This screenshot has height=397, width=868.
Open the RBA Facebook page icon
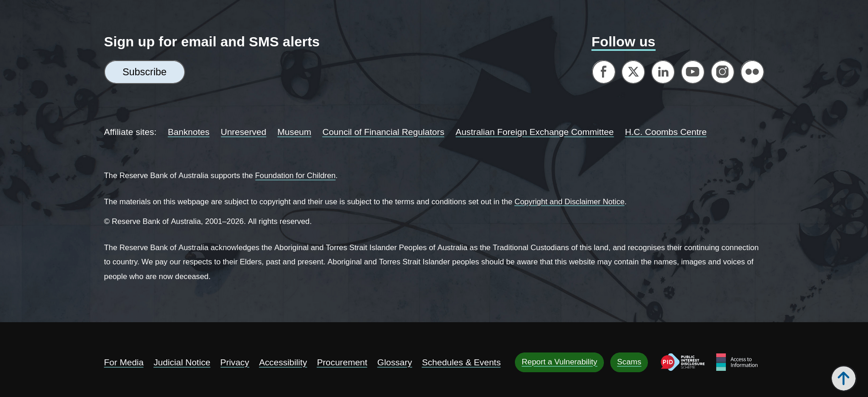603,72
